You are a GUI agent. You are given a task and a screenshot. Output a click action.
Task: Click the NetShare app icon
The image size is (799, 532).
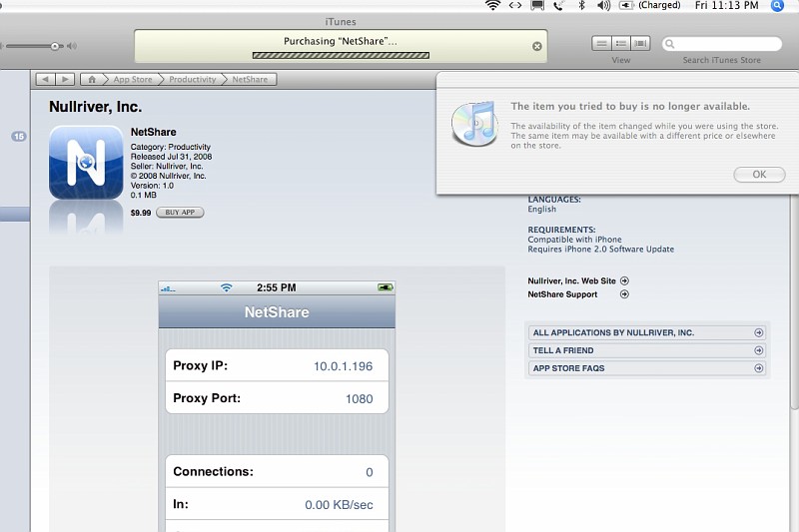86,163
